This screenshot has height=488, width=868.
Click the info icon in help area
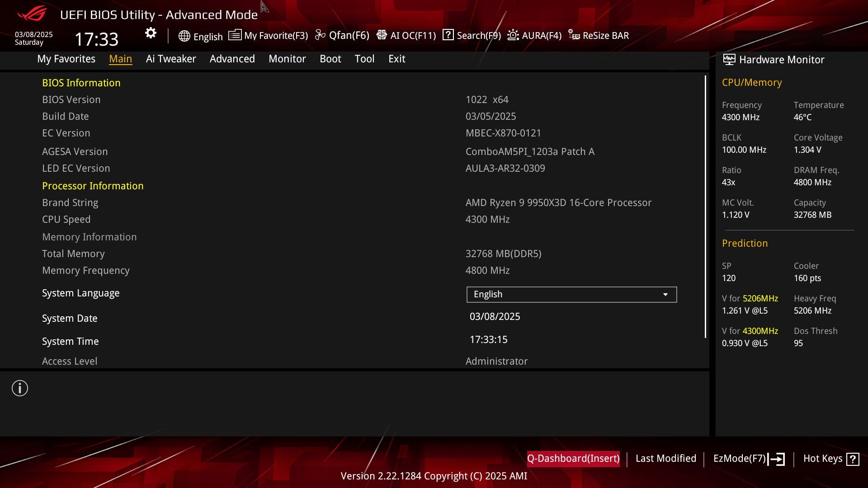click(x=20, y=388)
